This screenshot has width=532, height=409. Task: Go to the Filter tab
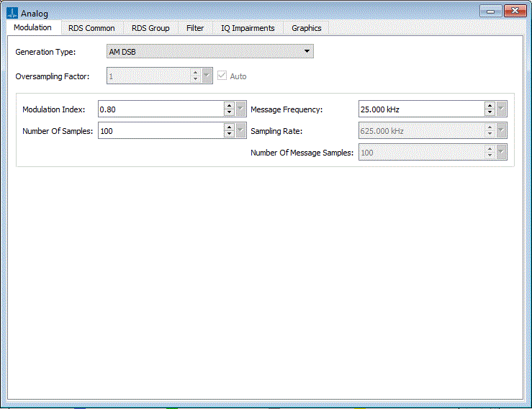195,28
